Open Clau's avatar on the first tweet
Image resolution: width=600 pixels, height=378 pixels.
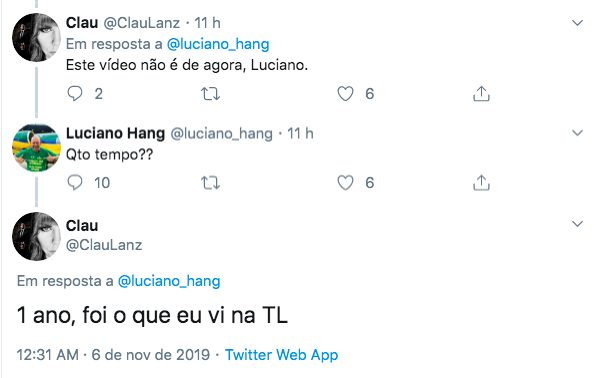(x=36, y=37)
